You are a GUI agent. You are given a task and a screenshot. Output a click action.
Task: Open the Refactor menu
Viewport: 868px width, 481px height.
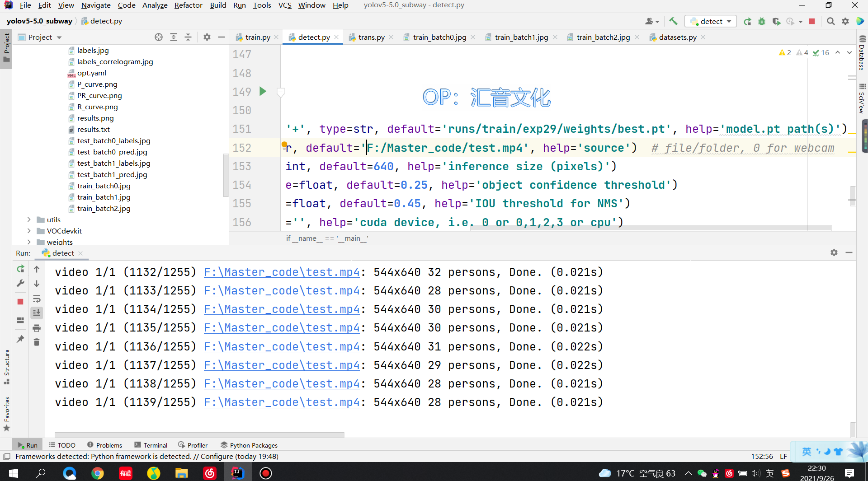click(x=188, y=5)
